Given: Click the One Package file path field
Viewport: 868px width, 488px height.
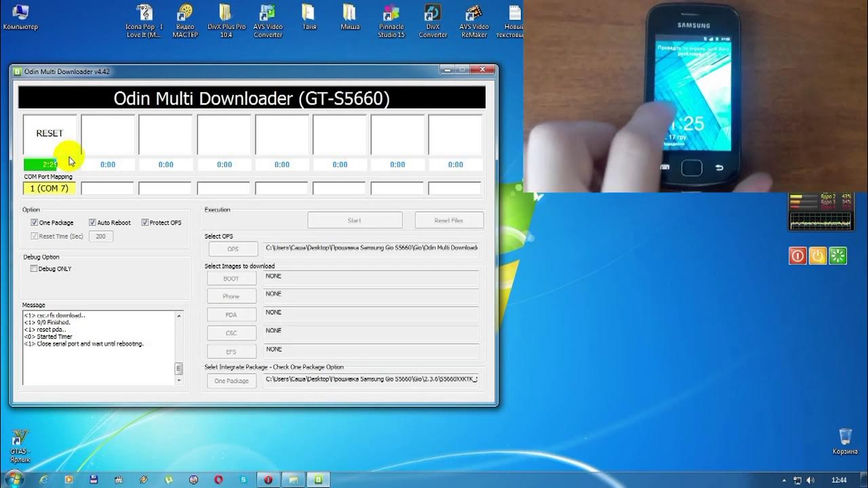Looking at the screenshot, I should (x=370, y=380).
